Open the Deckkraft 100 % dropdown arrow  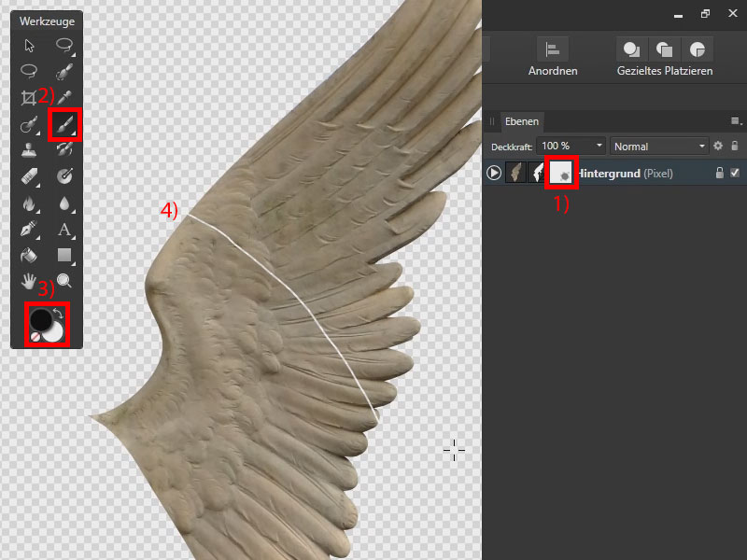(x=599, y=146)
